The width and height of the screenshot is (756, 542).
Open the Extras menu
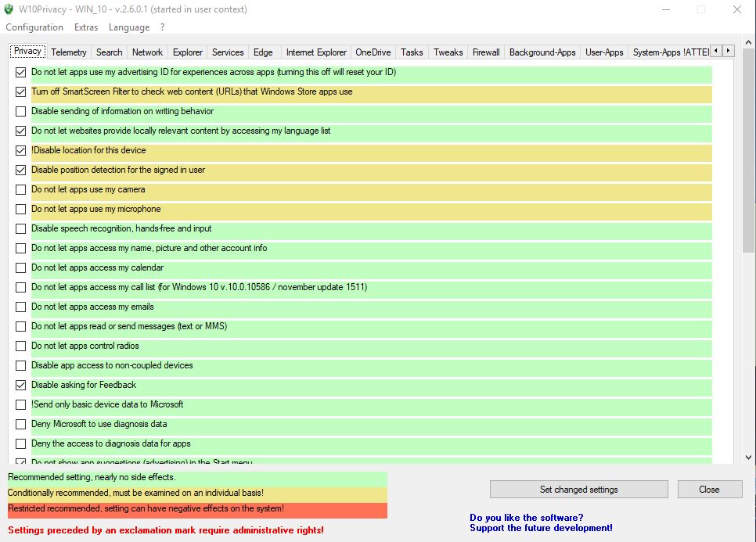point(86,27)
